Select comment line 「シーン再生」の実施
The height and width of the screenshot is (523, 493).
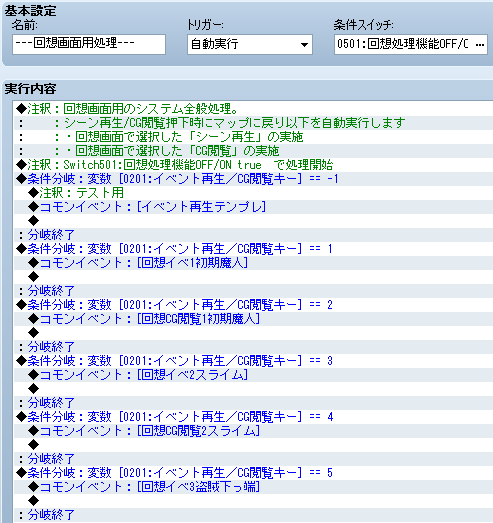click(x=254, y=137)
